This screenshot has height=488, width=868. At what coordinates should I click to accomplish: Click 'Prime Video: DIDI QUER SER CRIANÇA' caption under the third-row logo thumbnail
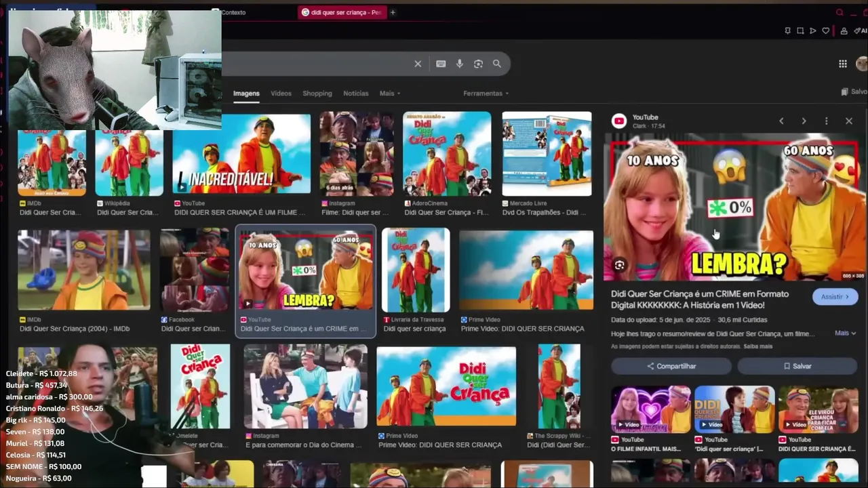(440, 445)
